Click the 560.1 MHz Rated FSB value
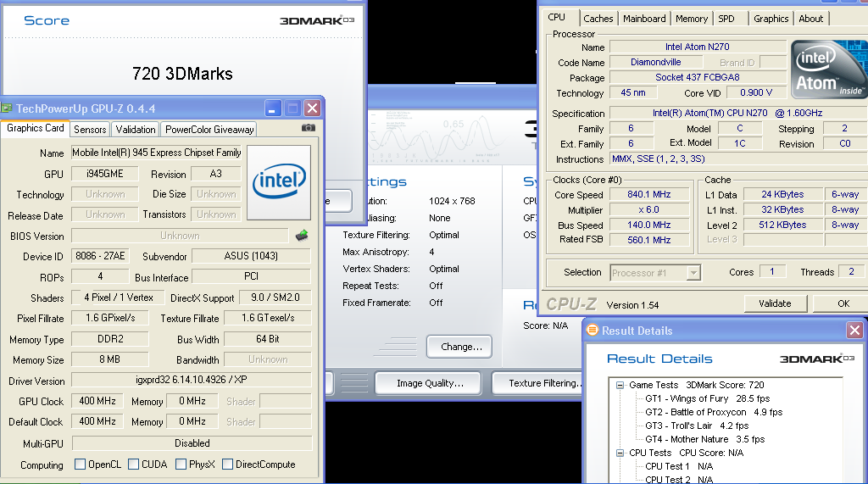Viewport: 868px width, 484px height. coord(648,240)
